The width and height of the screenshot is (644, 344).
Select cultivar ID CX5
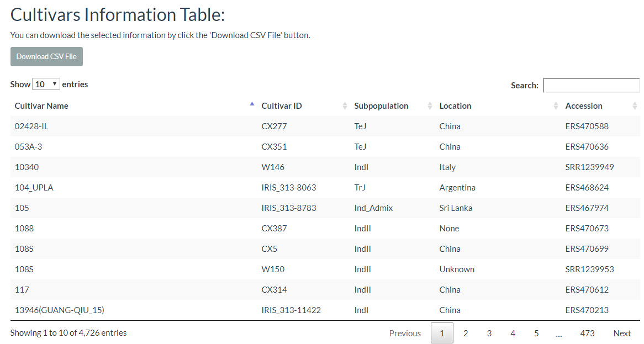[x=269, y=249]
